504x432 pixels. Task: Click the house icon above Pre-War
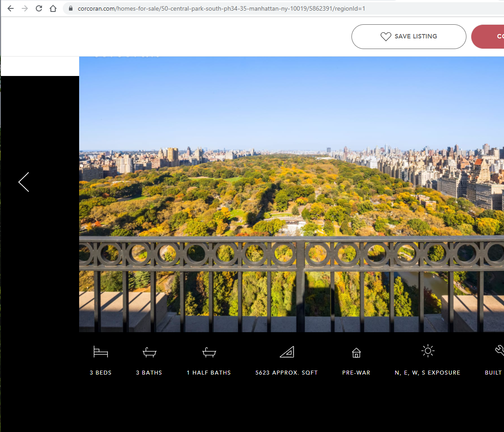pyautogui.click(x=356, y=352)
